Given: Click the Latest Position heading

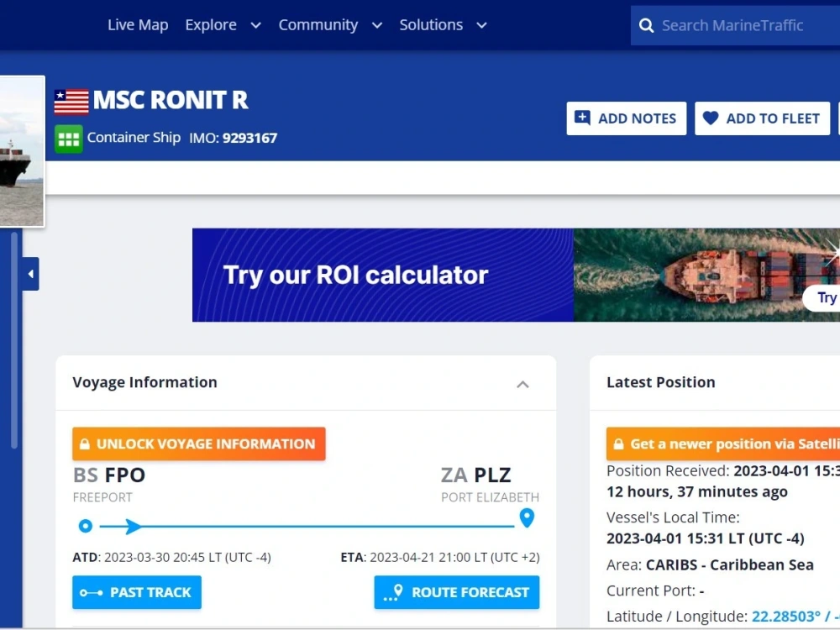Looking at the screenshot, I should click(660, 382).
